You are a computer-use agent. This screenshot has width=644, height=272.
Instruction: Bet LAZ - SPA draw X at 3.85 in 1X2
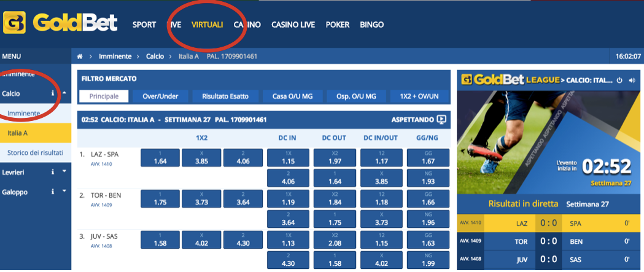[201, 158]
